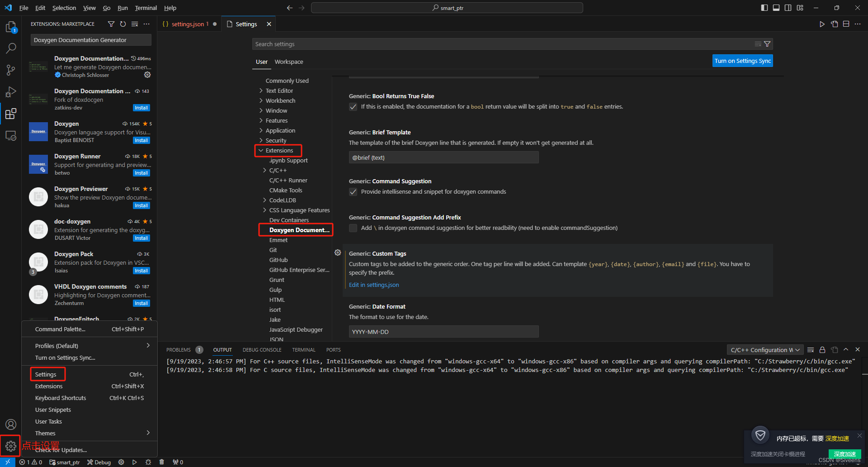
Task: Refresh the extensions marketplace list
Action: coord(123,24)
